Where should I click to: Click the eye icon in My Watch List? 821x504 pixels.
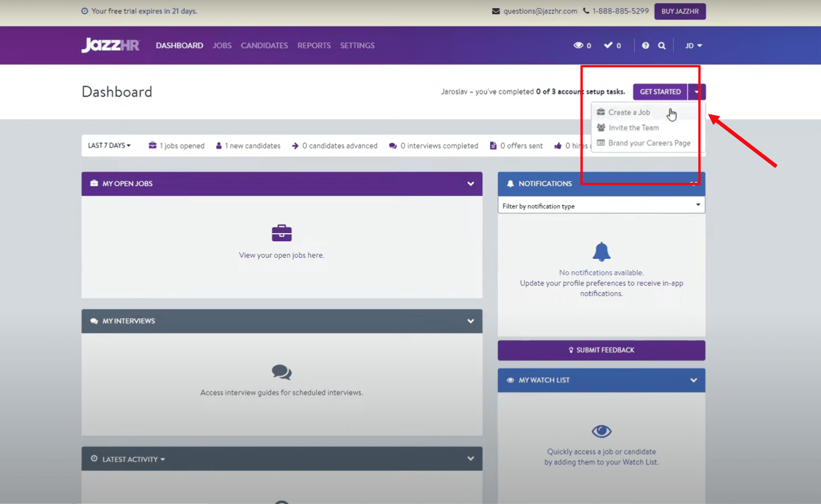(601, 431)
